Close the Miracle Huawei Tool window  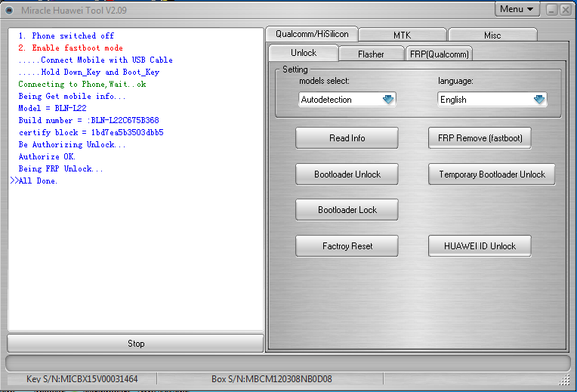point(566,10)
